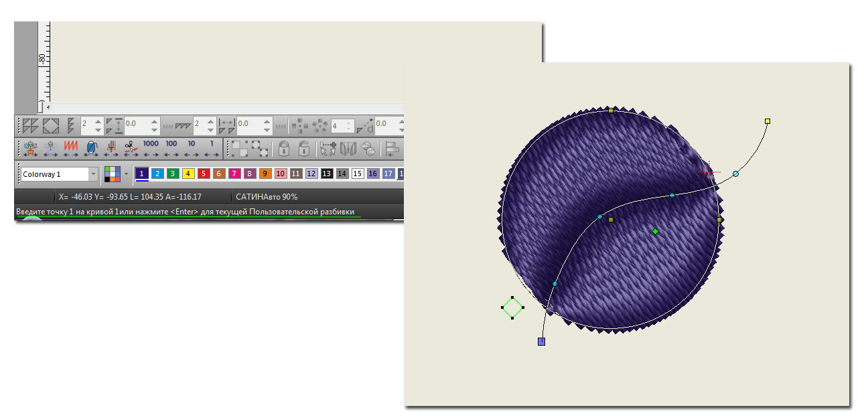
Task: Select color swatch 2 blue
Action: pos(157,174)
